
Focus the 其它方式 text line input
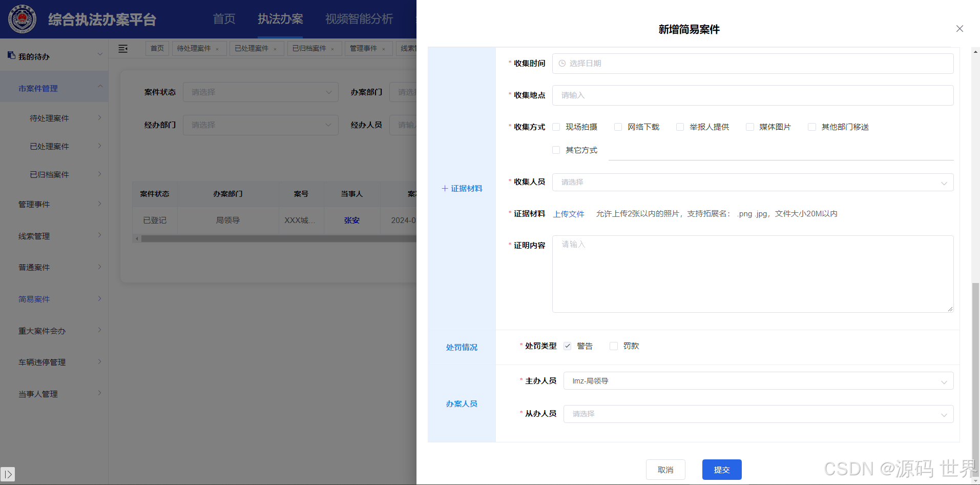(781, 151)
